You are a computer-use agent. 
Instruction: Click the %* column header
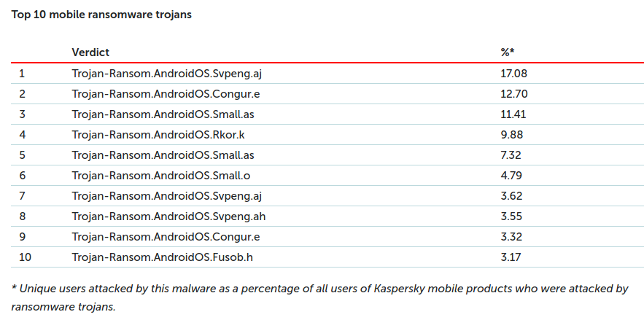508,52
